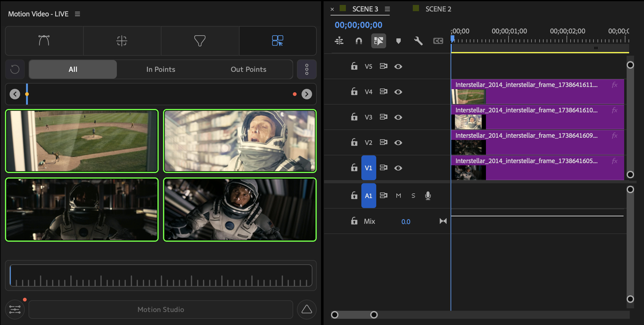Click the timeline wrench settings icon
644x325 pixels.
[x=418, y=41]
